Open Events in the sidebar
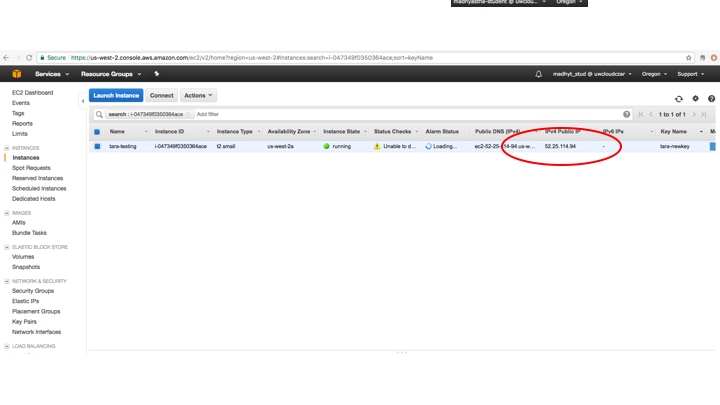 coord(21,103)
